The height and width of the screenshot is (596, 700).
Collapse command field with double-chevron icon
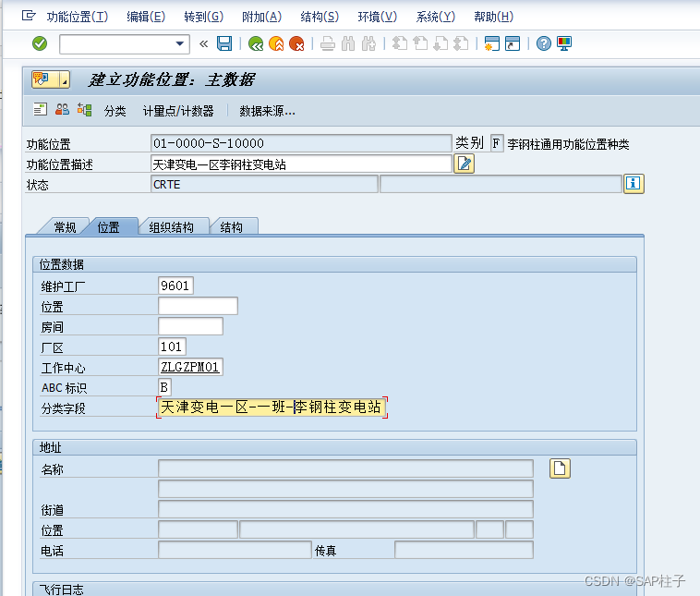tap(203, 43)
